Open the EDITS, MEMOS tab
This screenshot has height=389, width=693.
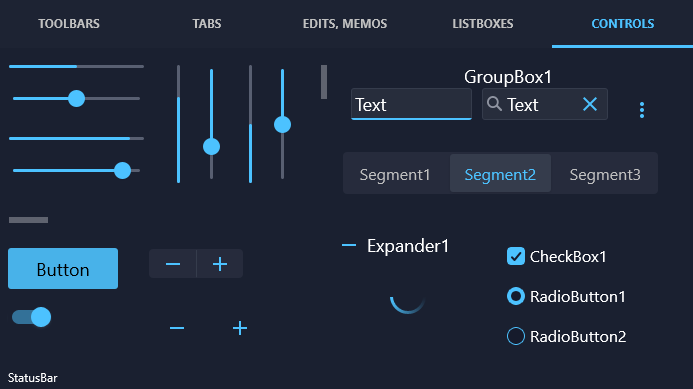tap(345, 23)
